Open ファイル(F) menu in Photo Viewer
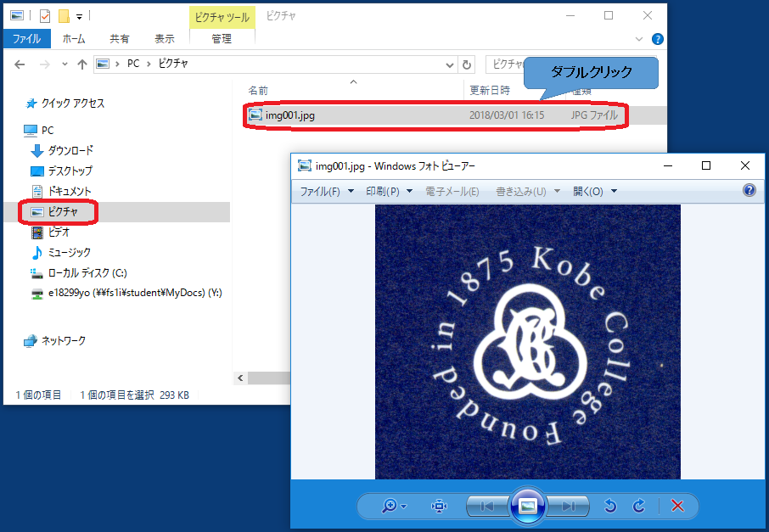Screen dimensions: 769x532 327,191
